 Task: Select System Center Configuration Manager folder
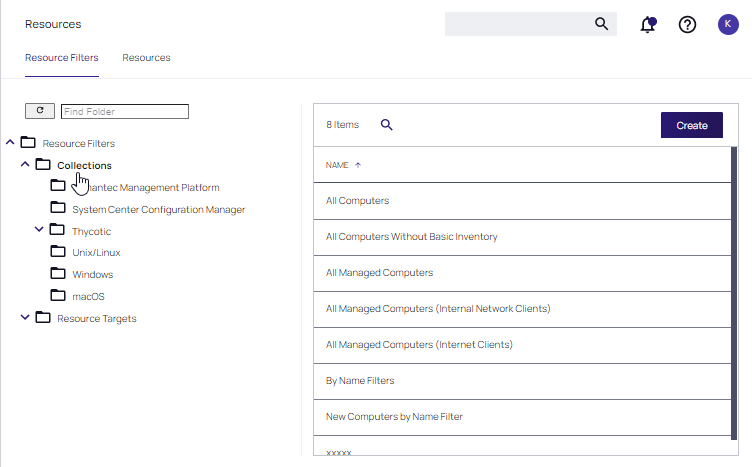coord(158,210)
